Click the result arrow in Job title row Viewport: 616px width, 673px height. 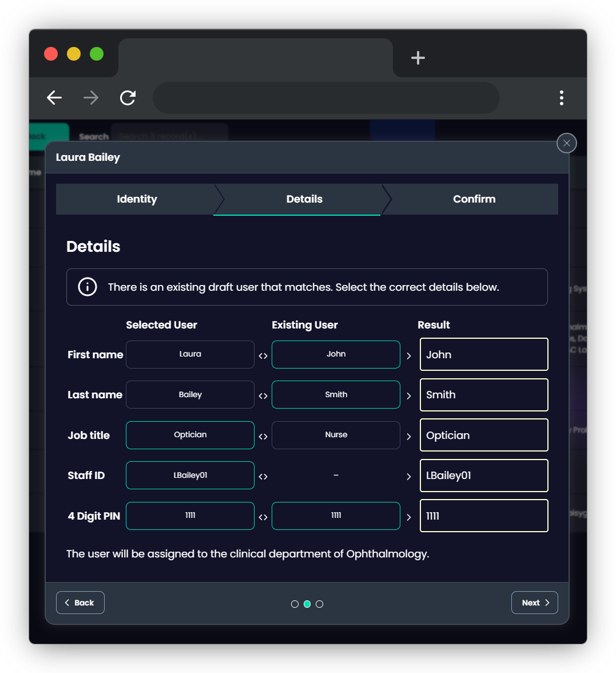tap(409, 437)
